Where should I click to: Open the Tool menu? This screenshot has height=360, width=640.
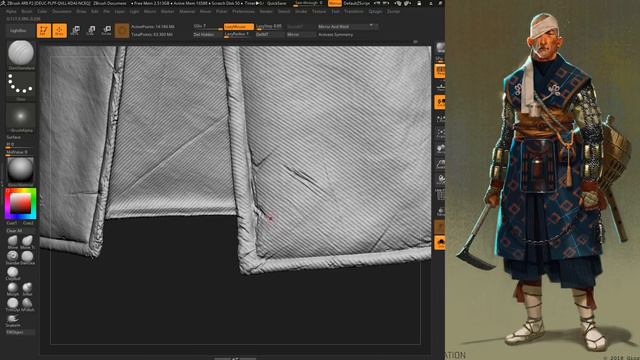(336, 11)
